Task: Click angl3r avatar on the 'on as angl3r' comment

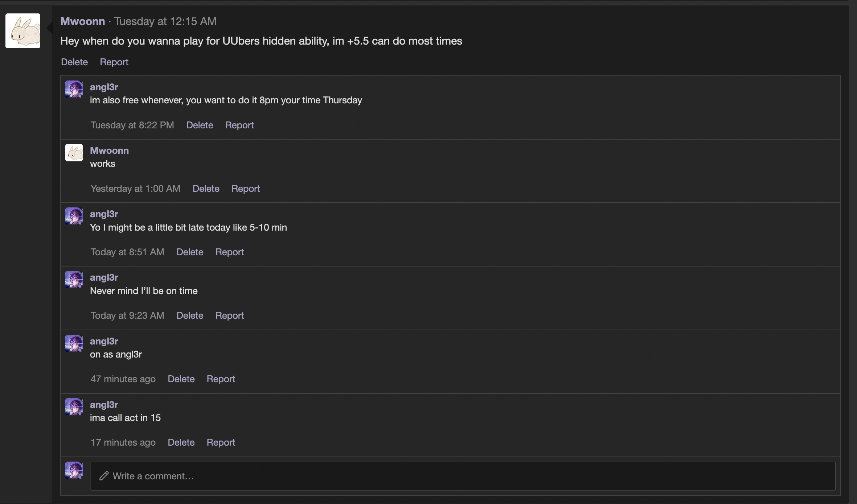Action: [74, 343]
